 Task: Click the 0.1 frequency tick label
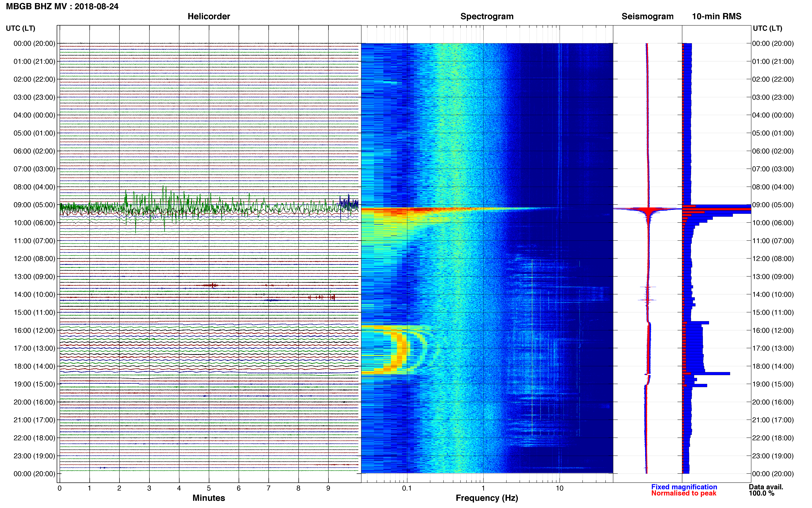click(x=407, y=488)
